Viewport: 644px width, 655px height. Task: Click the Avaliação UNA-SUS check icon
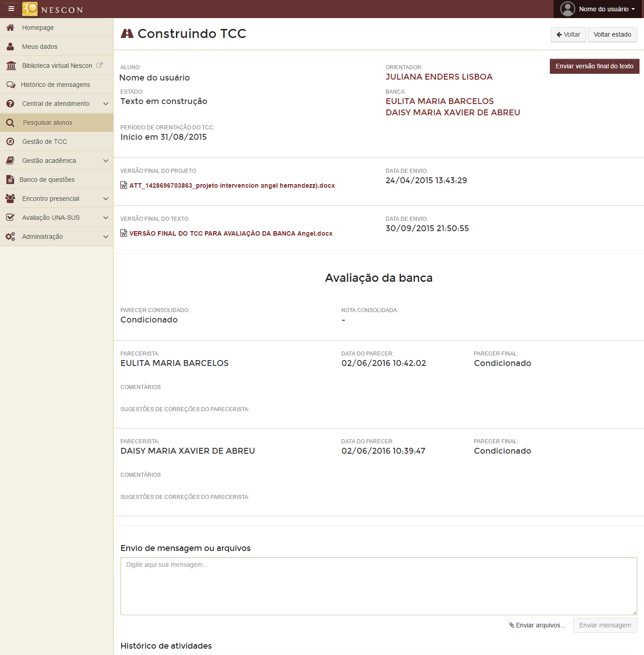(10, 218)
